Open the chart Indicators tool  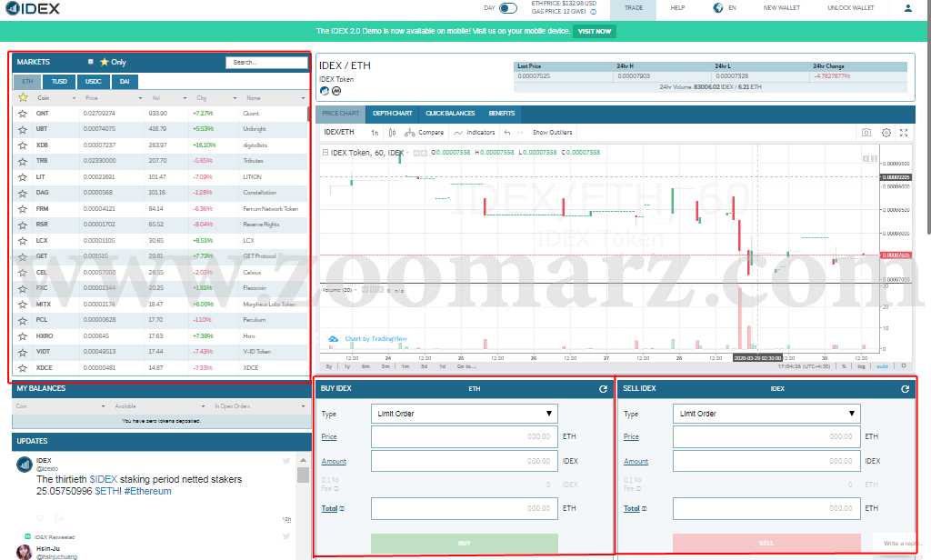pos(475,133)
